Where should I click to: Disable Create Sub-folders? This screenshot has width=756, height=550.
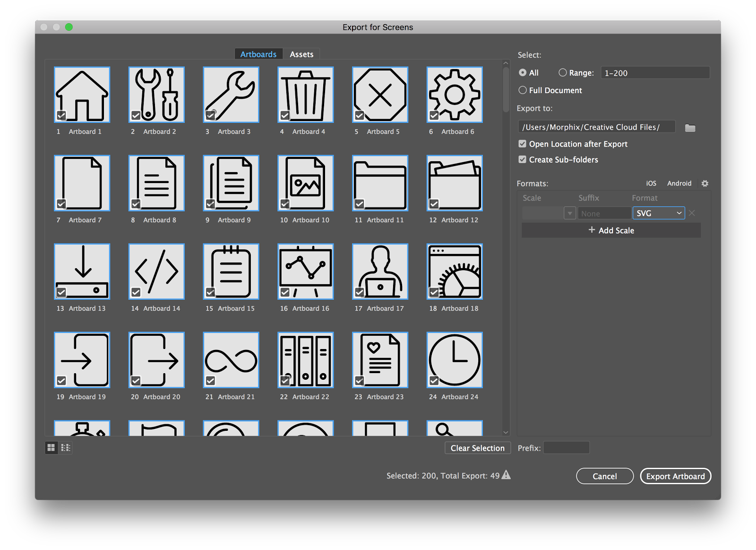[522, 159]
